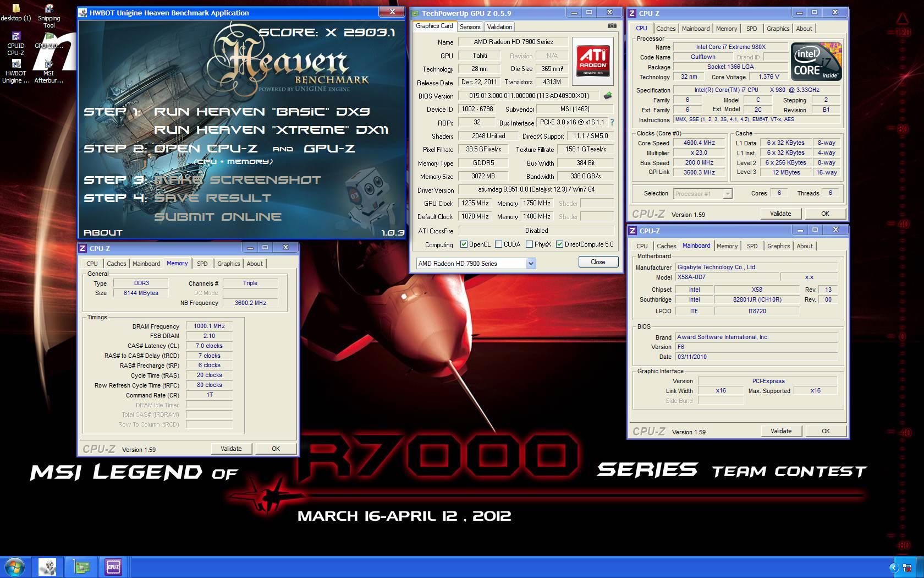Click the Driver Version Catalyst 12.3 value

(x=536, y=189)
